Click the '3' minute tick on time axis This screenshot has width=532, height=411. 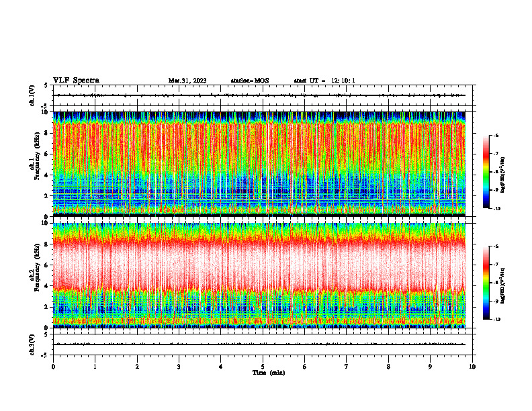coord(179,367)
